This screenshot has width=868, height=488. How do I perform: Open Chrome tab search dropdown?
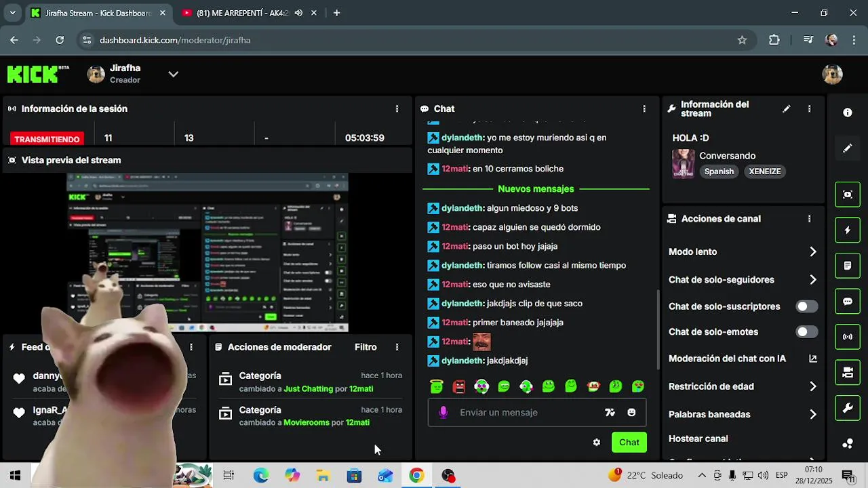12,13
